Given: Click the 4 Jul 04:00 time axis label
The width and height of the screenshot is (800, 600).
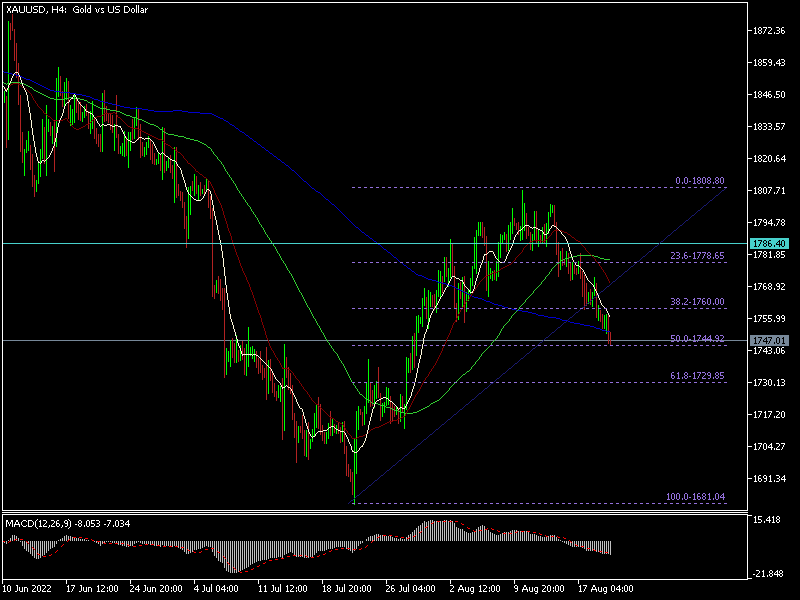Looking at the screenshot, I should click(x=216, y=588).
